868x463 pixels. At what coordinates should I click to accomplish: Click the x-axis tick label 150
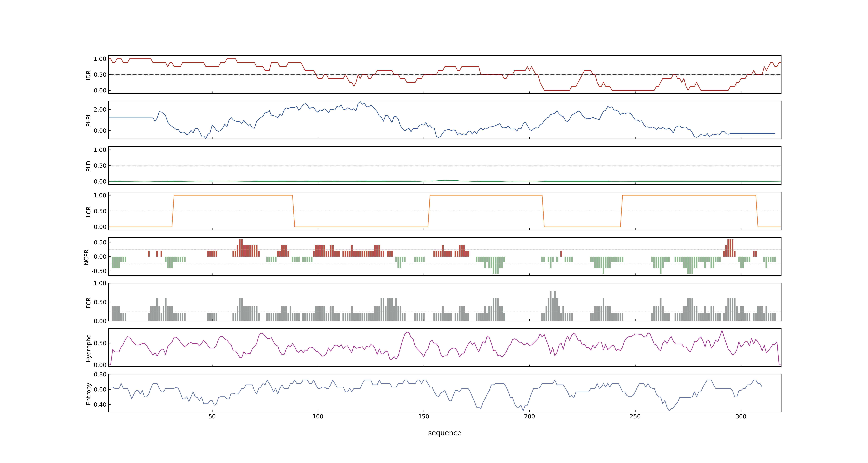(424, 416)
